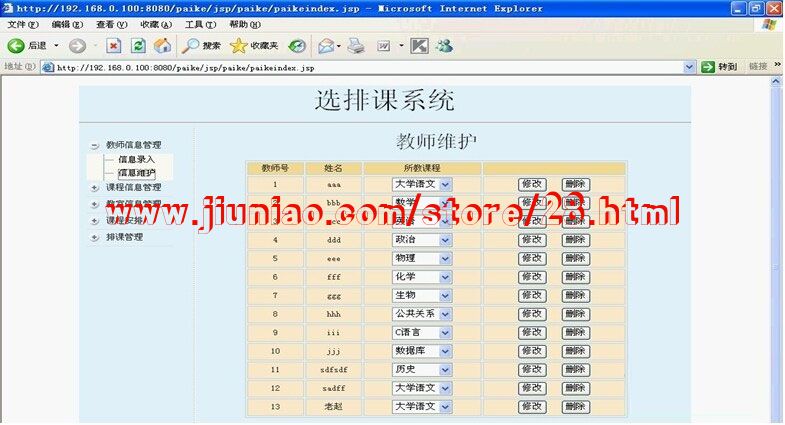Open the 文件 menu
Screen dimensions: 785x425
23,24
